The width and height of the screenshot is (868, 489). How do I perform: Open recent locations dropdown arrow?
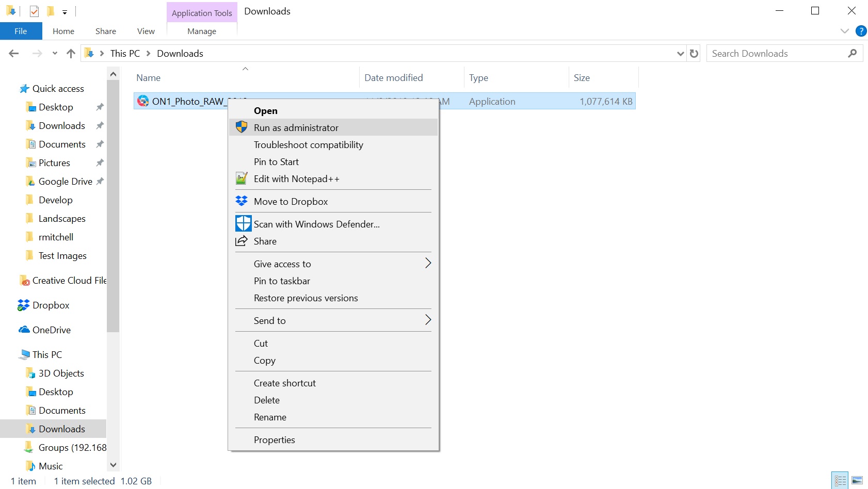(55, 54)
